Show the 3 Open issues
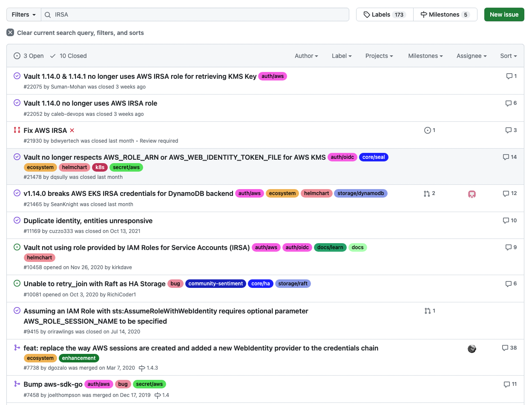Screen dimensions: 532x405 [x=29, y=56]
